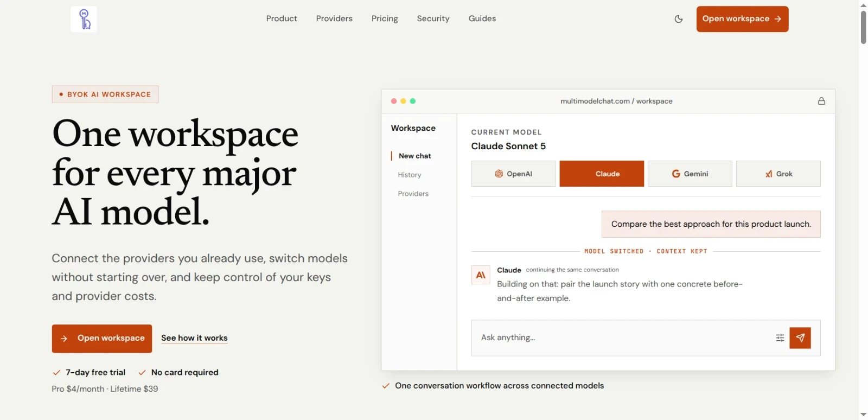This screenshot has height=420, width=868.
Task: Switch model to Grok
Action: click(778, 174)
